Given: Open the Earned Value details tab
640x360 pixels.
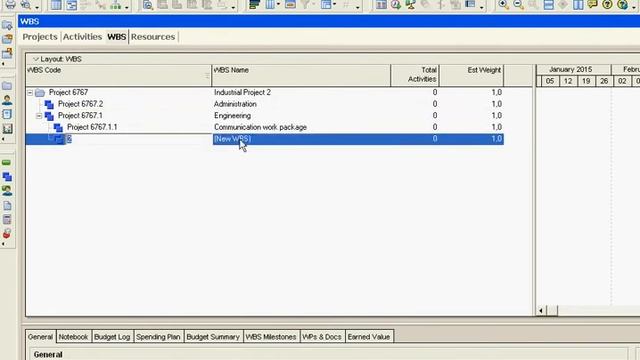Looking at the screenshot, I should point(369,337).
